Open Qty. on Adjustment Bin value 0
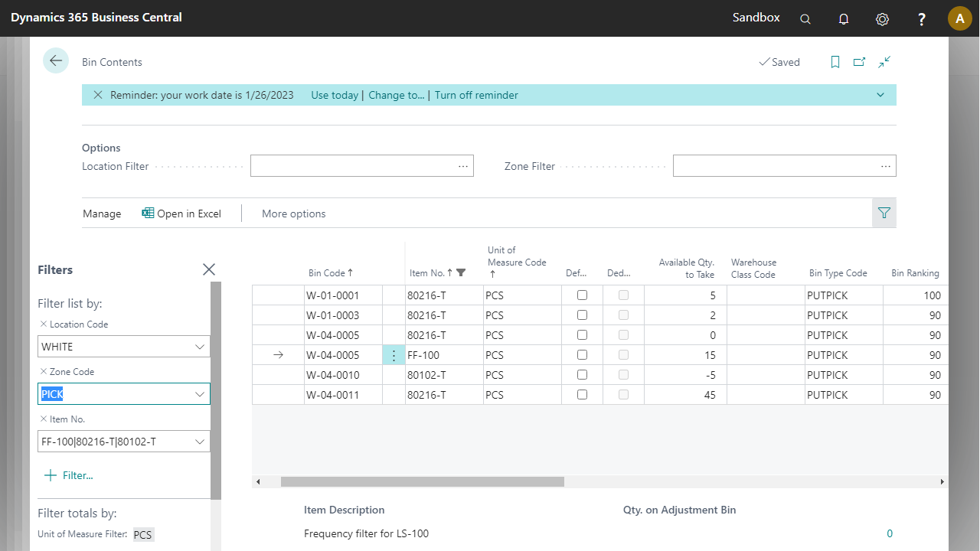980x551 pixels. [x=890, y=533]
